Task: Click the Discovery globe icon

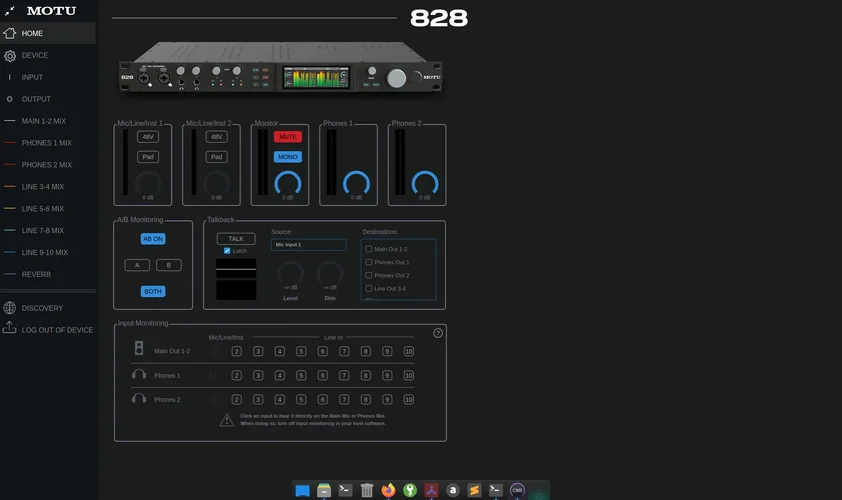Action: (10, 308)
